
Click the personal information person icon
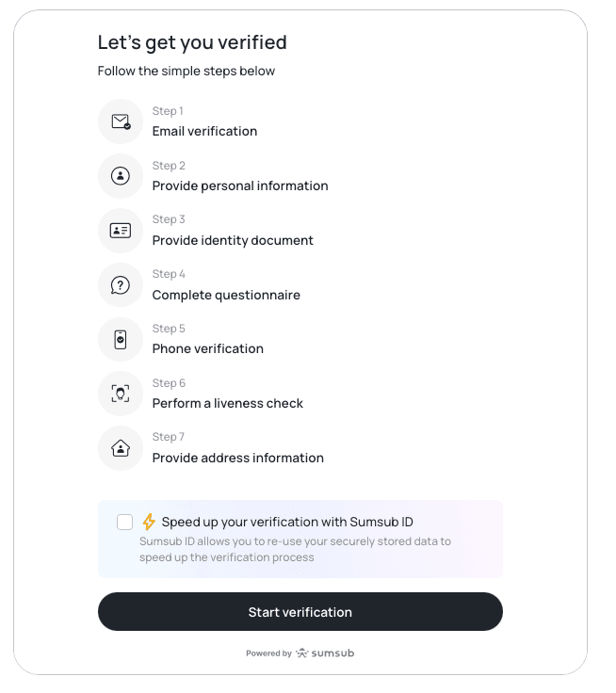tap(121, 176)
